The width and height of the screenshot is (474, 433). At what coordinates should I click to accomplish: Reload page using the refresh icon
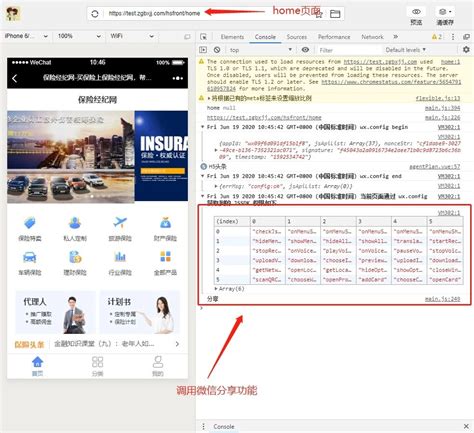click(95, 14)
